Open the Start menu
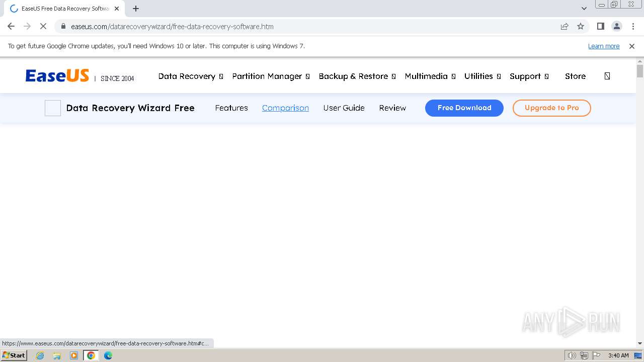 point(14,355)
